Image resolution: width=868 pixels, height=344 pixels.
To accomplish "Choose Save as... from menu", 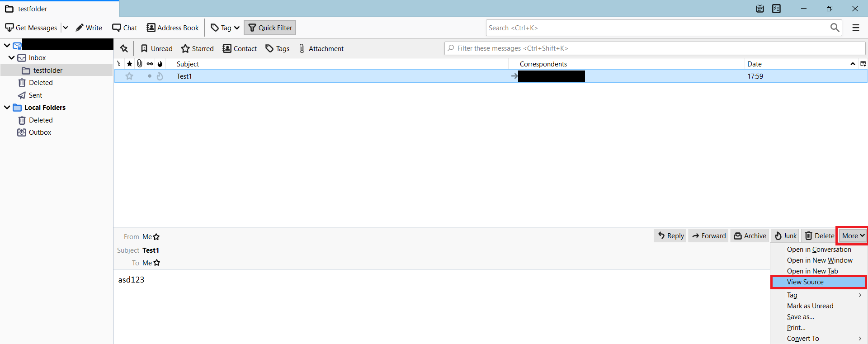I will tap(819, 317).
